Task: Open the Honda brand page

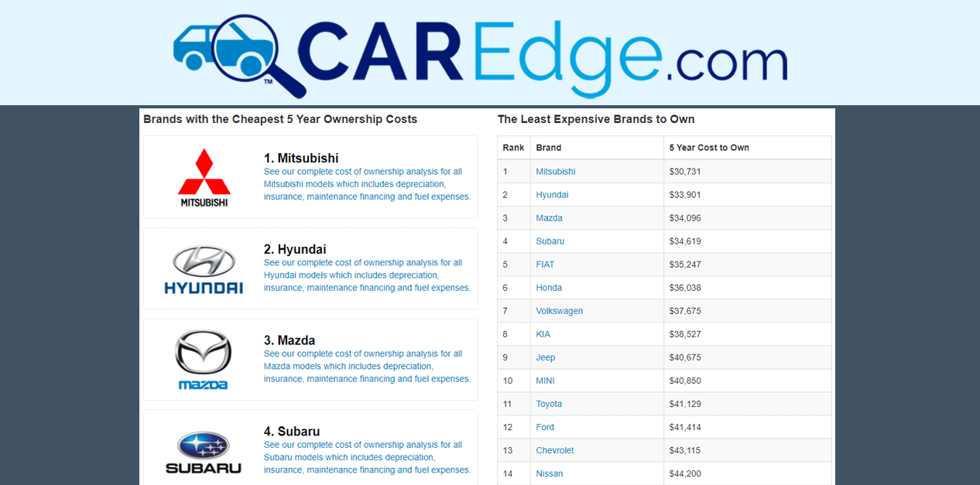Action: pyautogui.click(x=549, y=287)
